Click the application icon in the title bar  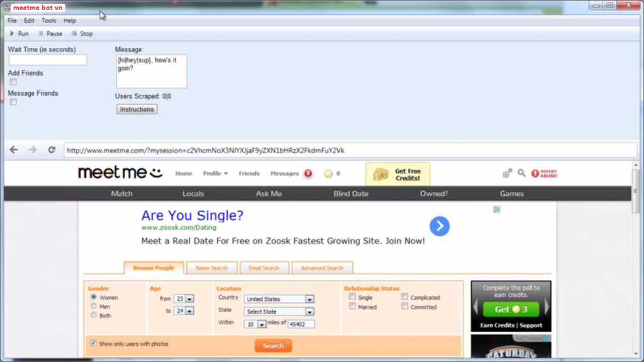click(7, 8)
